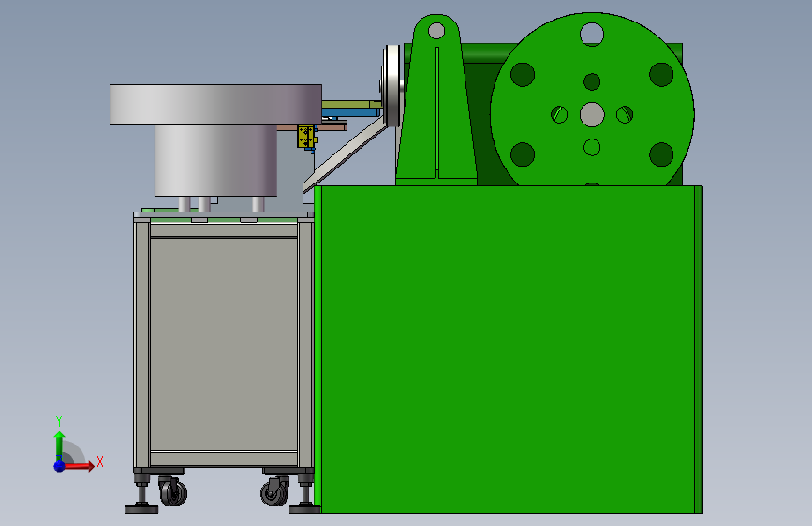Select the leftmost leveling foot pad
The width and height of the screenshot is (812, 526).
[142, 510]
